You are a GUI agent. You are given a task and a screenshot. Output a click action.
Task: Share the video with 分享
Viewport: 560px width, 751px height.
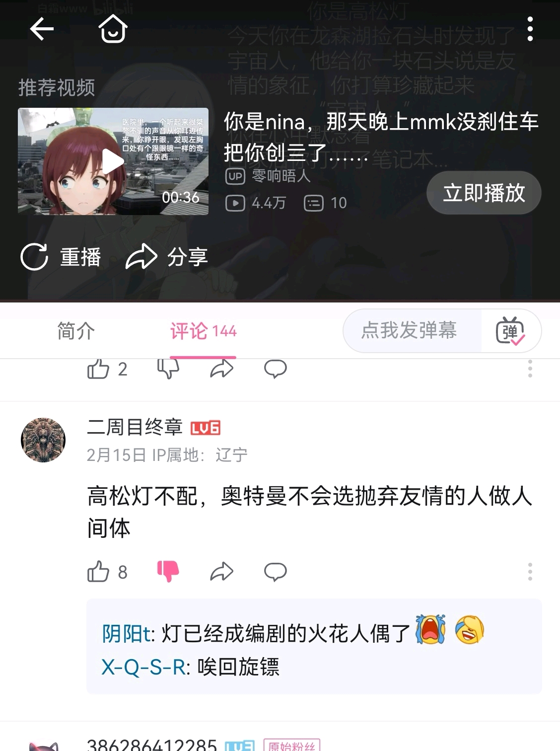(x=167, y=257)
